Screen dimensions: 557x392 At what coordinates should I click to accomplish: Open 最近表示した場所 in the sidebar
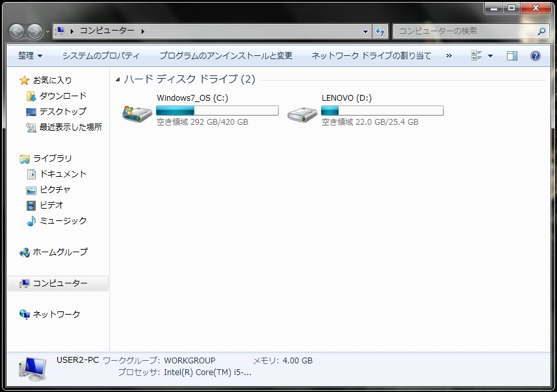71,127
